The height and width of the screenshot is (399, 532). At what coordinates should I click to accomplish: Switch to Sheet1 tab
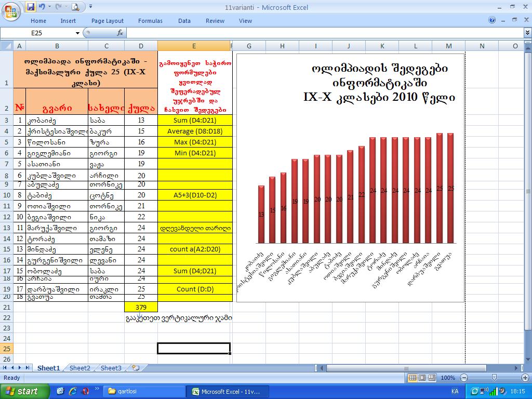(x=48, y=368)
